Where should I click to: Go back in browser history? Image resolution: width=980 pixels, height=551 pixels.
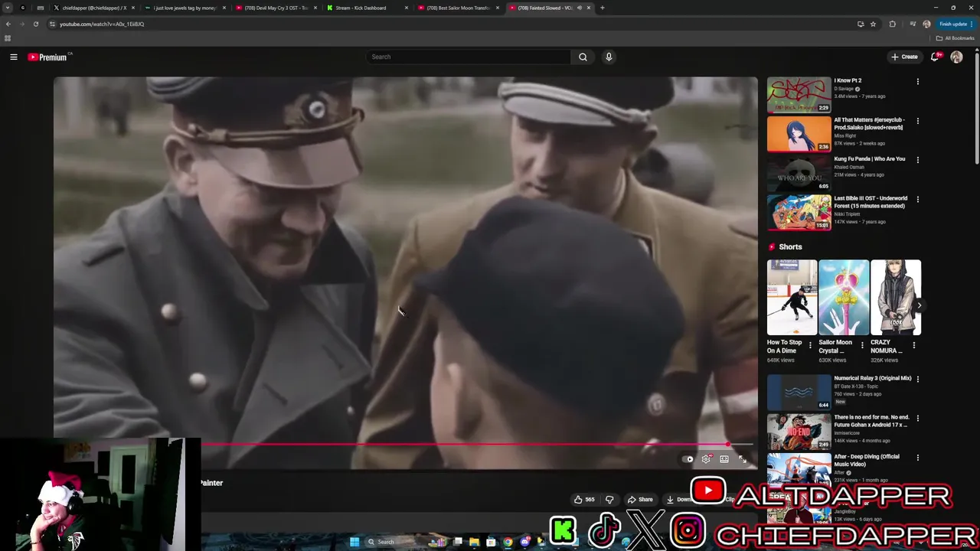(8, 24)
